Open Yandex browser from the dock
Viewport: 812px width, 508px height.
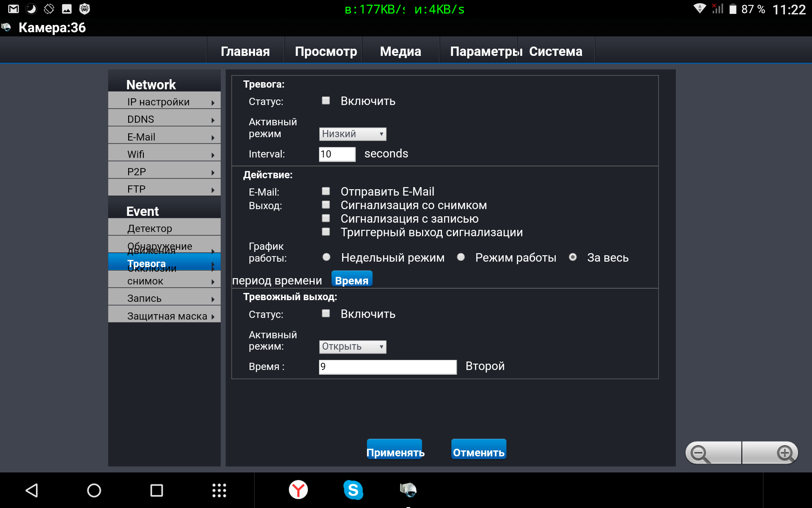pos(298,490)
